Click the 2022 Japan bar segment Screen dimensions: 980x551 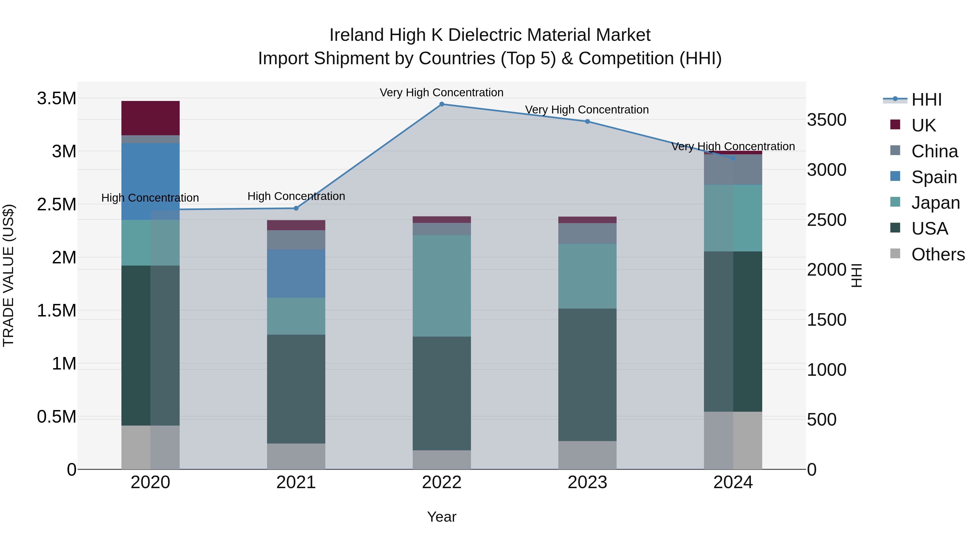pyautogui.click(x=442, y=286)
